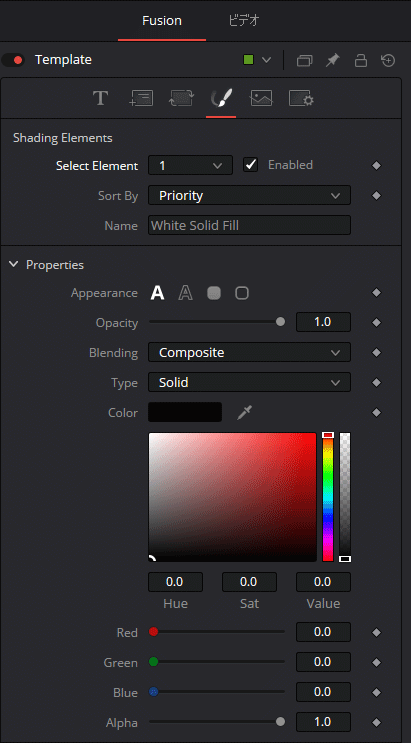Select the text outline appearance icon
The height and width of the screenshot is (743, 411).
tap(185, 293)
